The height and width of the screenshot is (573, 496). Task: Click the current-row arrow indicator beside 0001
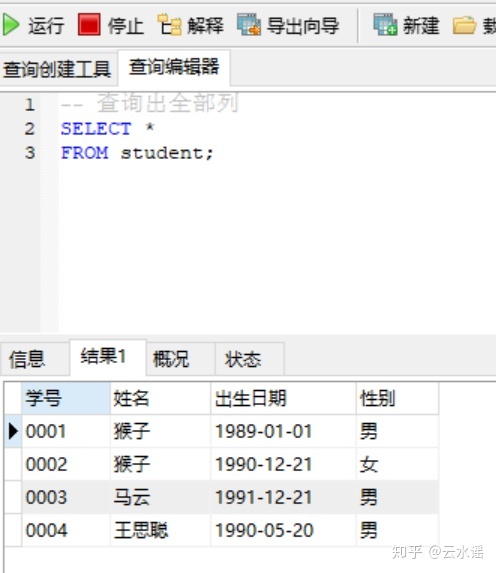tap(13, 431)
